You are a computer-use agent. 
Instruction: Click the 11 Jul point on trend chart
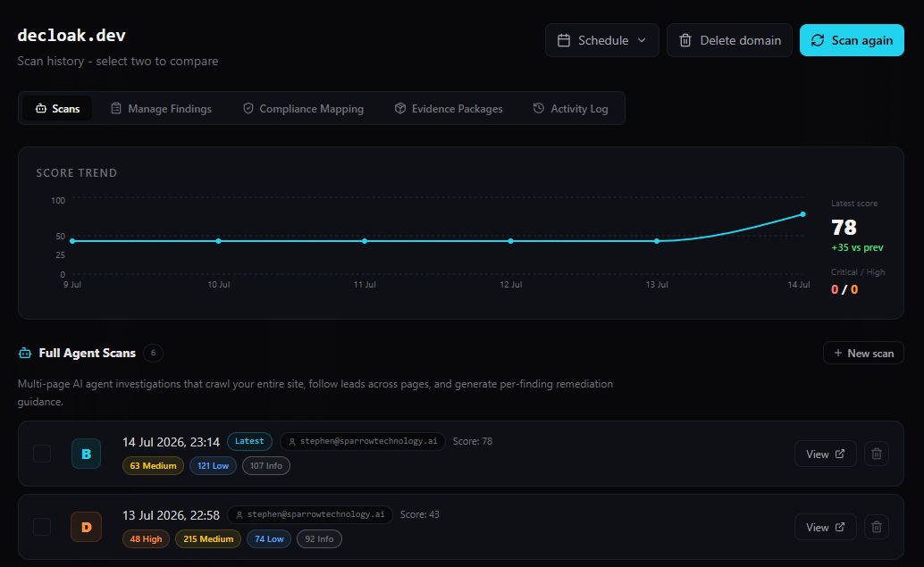(365, 241)
